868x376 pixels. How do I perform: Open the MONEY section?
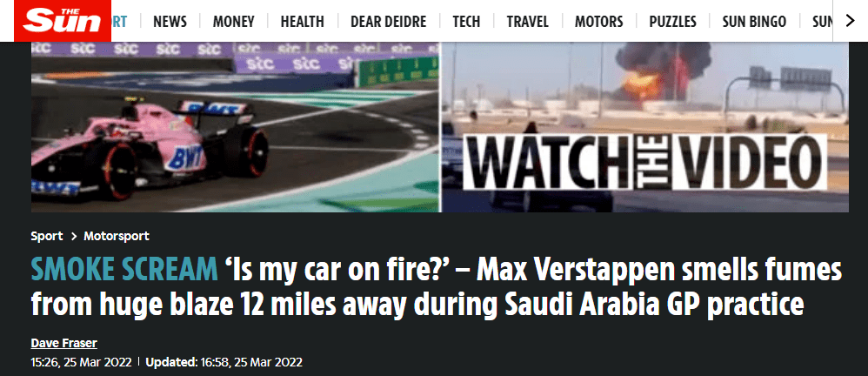(234, 22)
